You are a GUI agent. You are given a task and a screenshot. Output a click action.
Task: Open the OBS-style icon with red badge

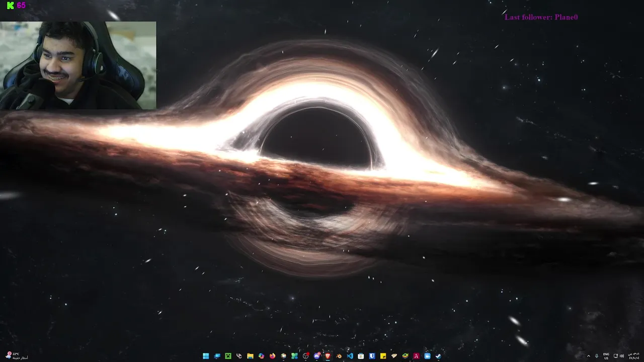coord(306,356)
